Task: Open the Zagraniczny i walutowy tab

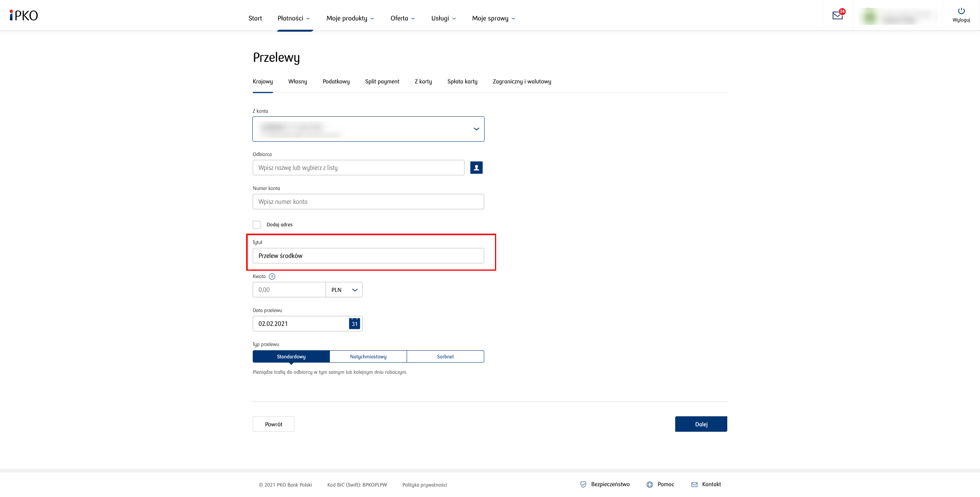Action: click(522, 81)
